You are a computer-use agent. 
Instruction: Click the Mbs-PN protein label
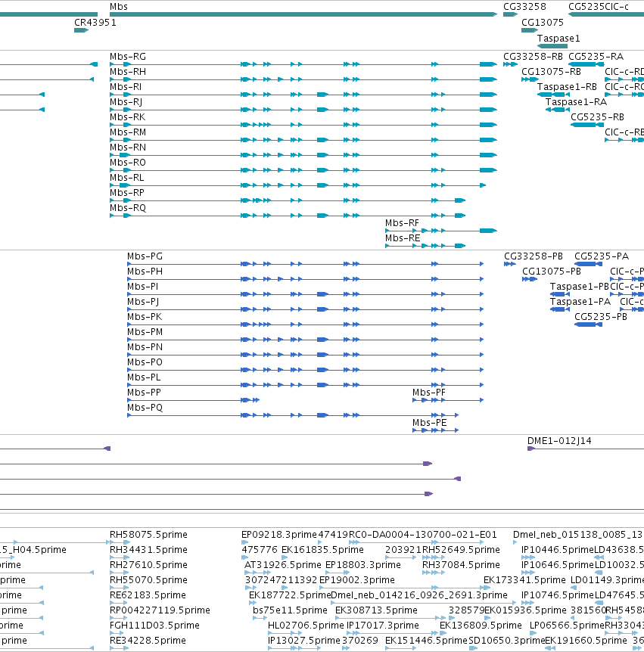tap(145, 346)
